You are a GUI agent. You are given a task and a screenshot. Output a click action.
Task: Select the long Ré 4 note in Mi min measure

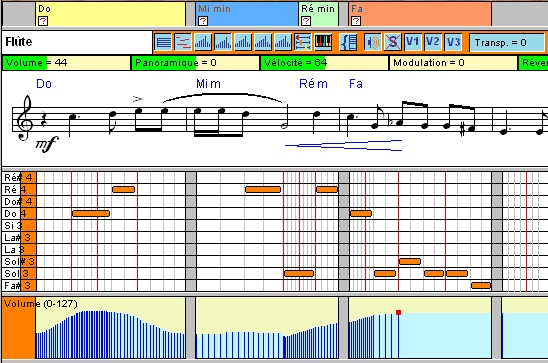point(263,189)
